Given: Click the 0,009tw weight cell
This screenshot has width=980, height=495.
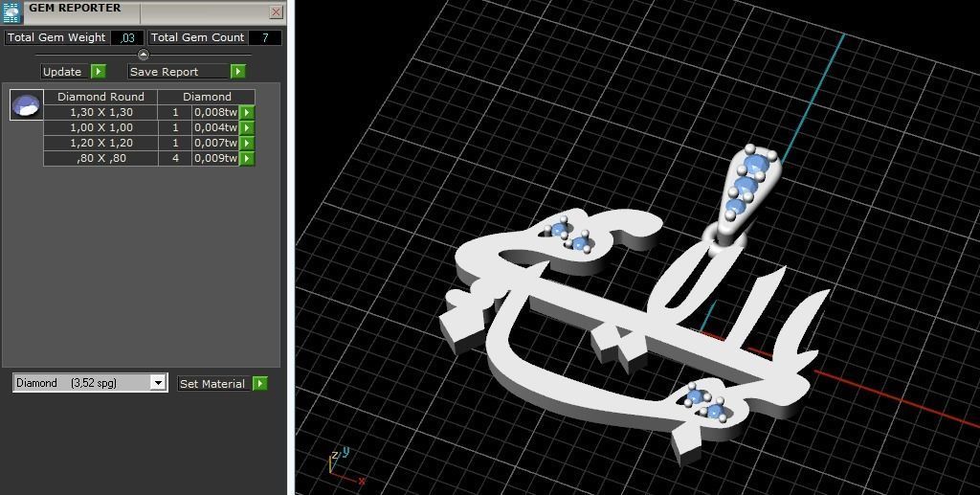Looking at the screenshot, I should [215, 158].
